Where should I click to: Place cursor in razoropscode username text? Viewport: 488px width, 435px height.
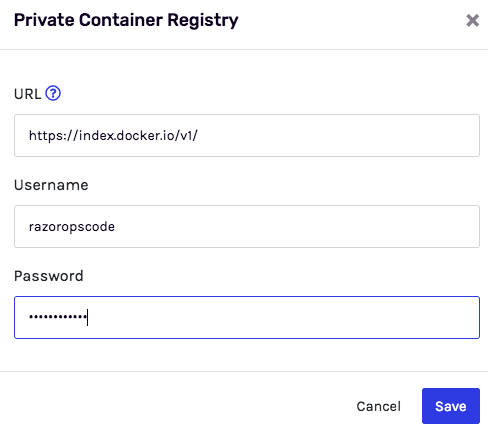(x=72, y=227)
